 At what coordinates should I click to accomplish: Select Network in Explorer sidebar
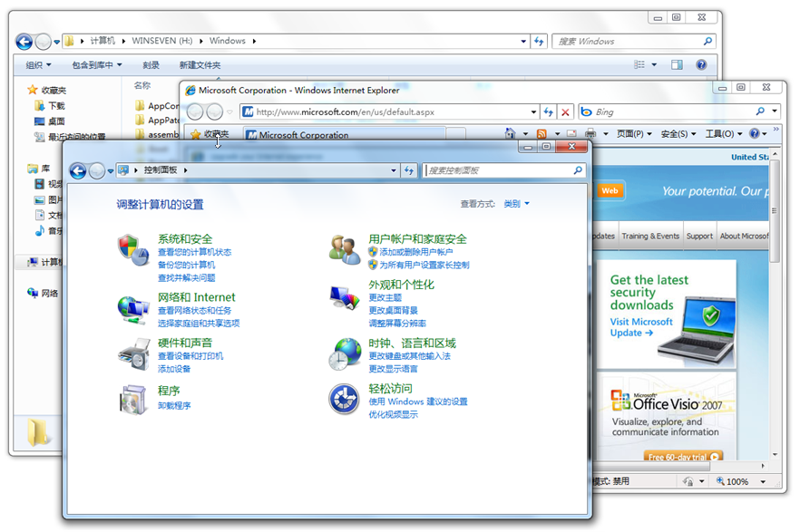tap(44, 293)
